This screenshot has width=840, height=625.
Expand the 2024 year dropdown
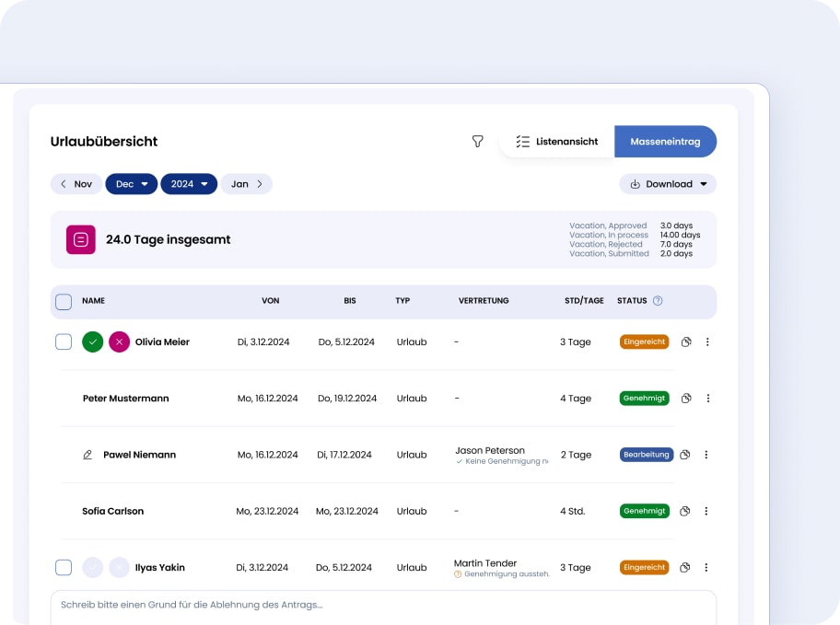(x=189, y=184)
